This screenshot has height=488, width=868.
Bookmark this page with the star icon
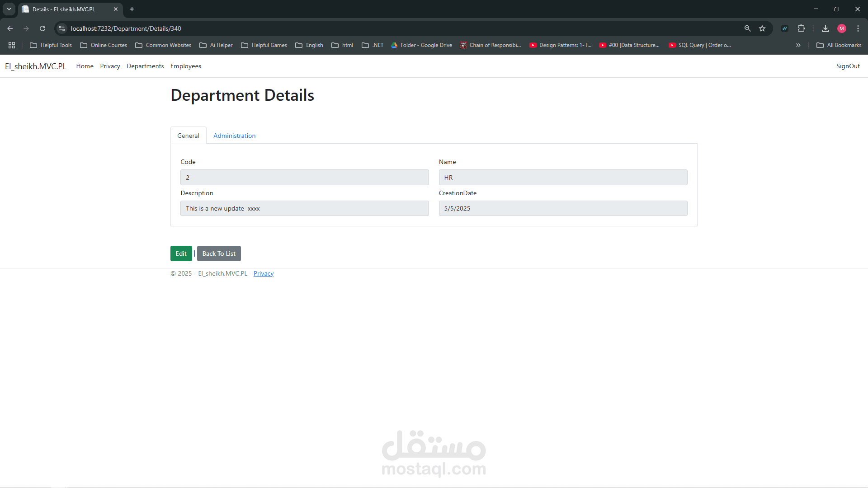click(x=762, y=28)
